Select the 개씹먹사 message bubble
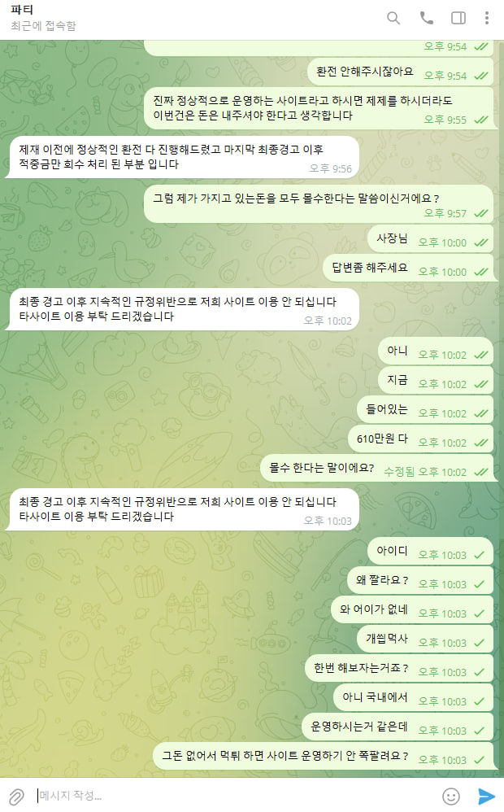Image resolution: width=504 pixels, height=812 pixels. [425, 639]
